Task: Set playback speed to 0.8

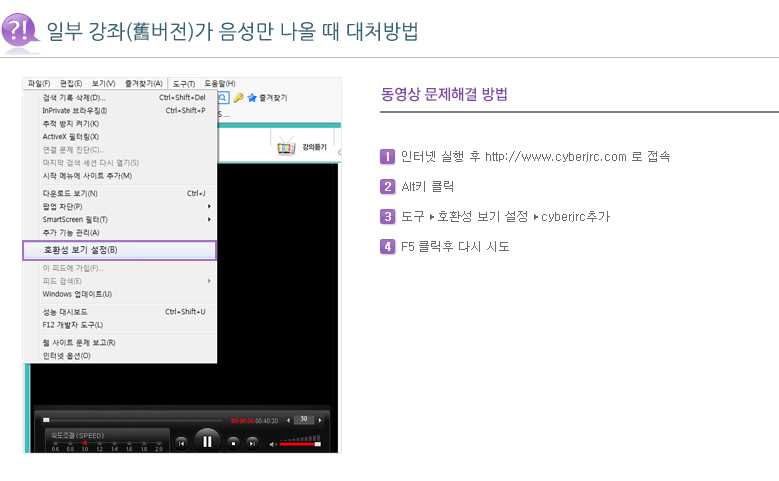Action: (x=70, y=443)
